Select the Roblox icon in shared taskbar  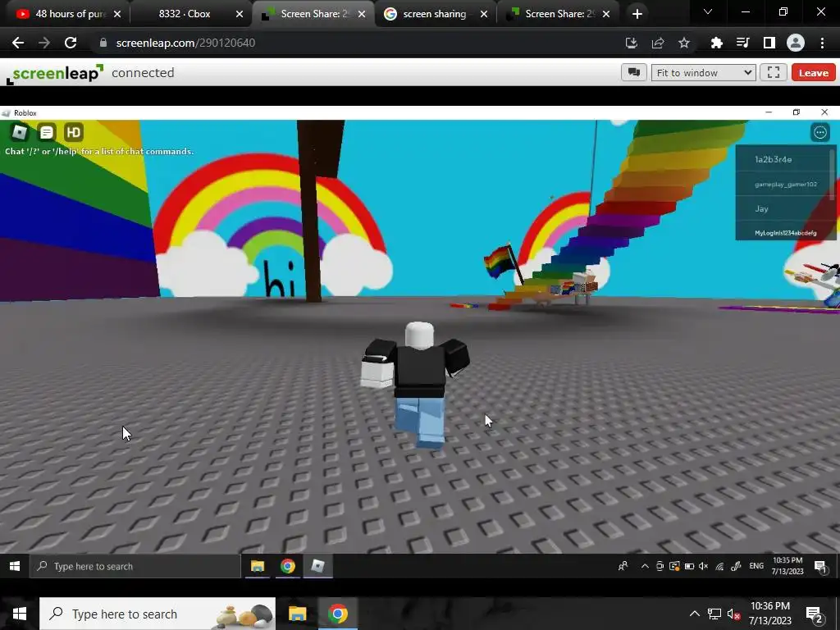click(x=317, y=566)
